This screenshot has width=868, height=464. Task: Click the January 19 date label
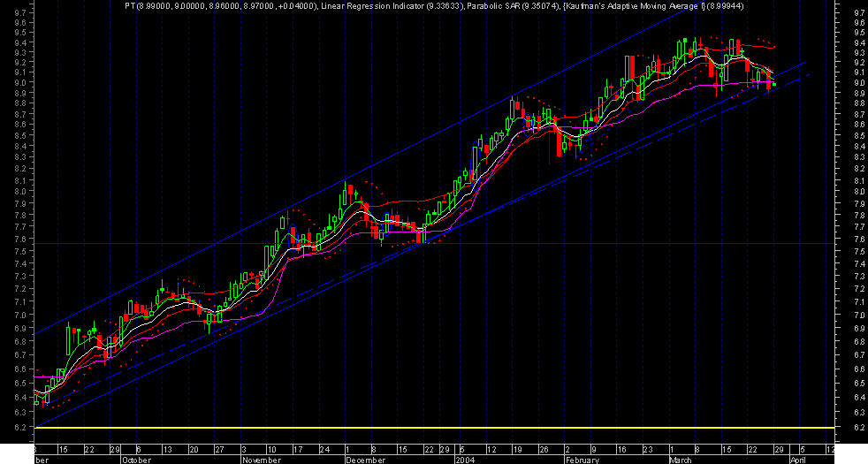(518, 450)
